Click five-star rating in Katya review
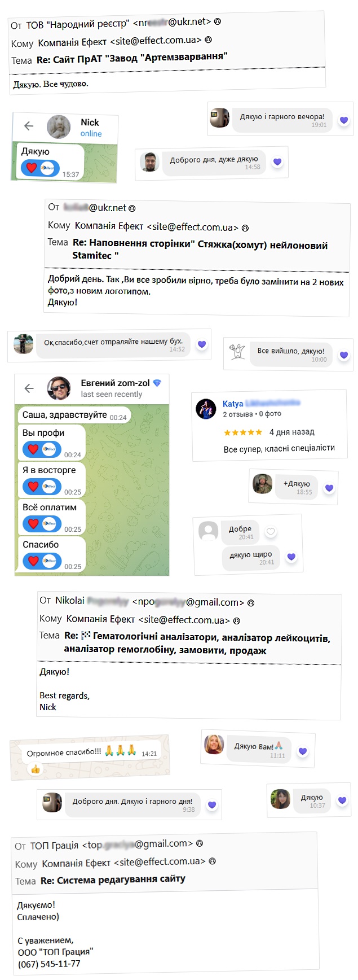Image resolution: width=358 pixels, height=980 pixels. pos(243,432)
